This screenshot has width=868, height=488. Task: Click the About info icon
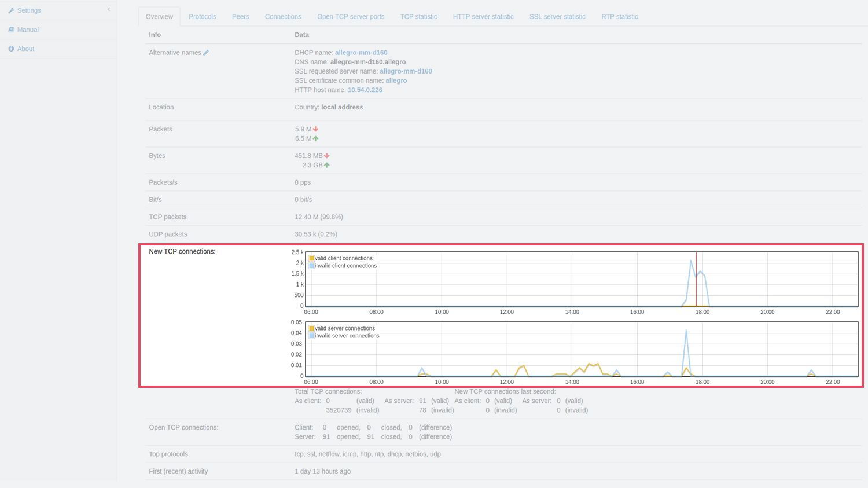(11, 49)
